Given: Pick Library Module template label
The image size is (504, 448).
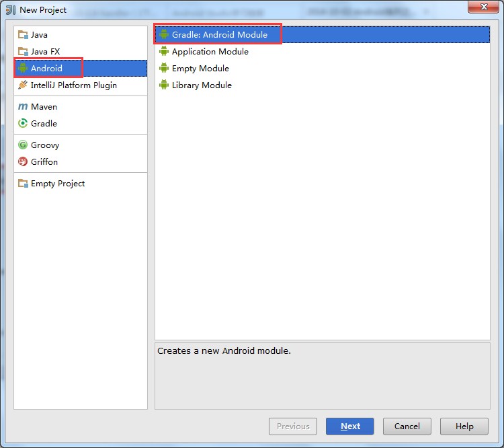Looking at the screenshot, I should (202, 85).
